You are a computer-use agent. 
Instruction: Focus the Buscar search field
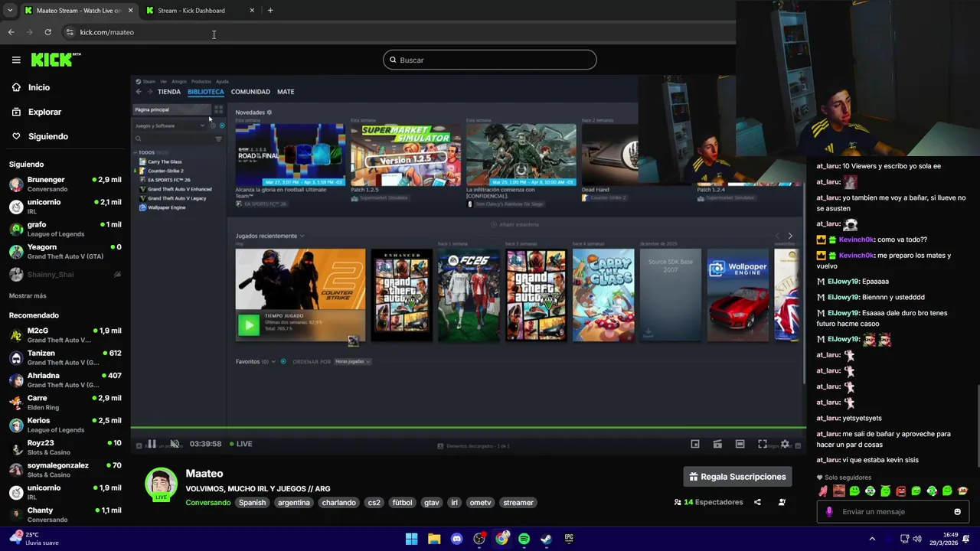[490, 60]
